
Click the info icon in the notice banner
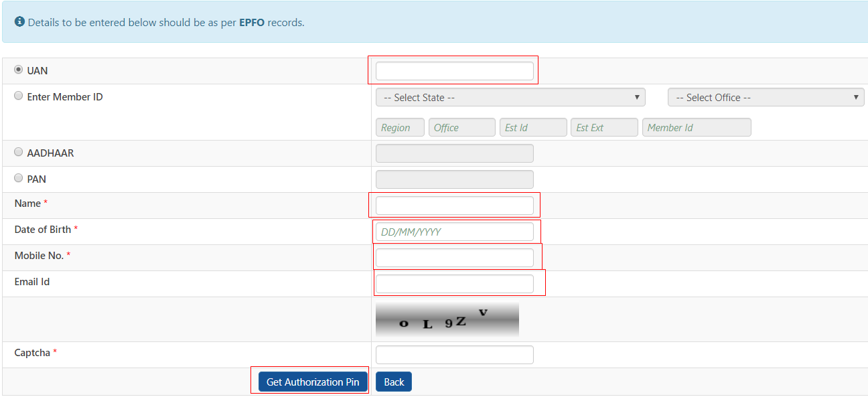point(21,21)
